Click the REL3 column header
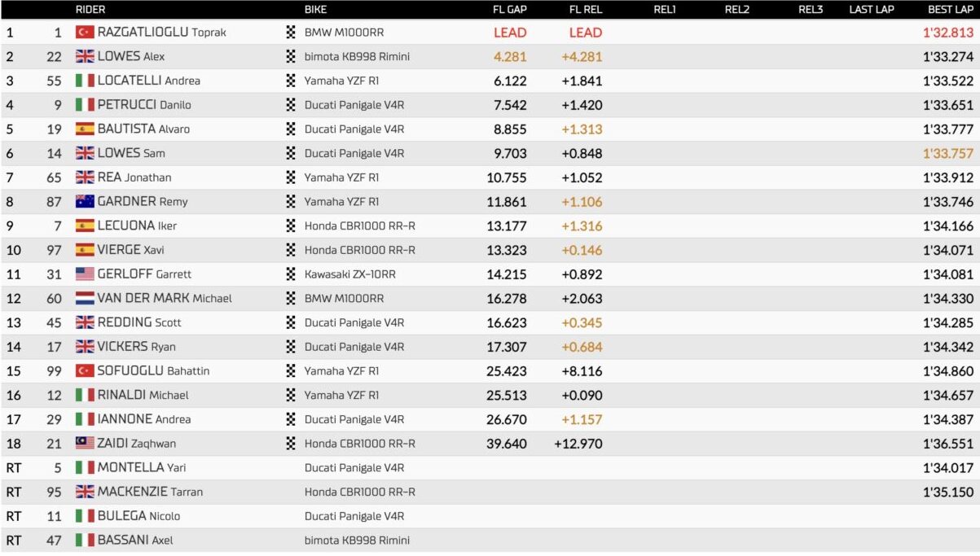 [x=811, y=10]
